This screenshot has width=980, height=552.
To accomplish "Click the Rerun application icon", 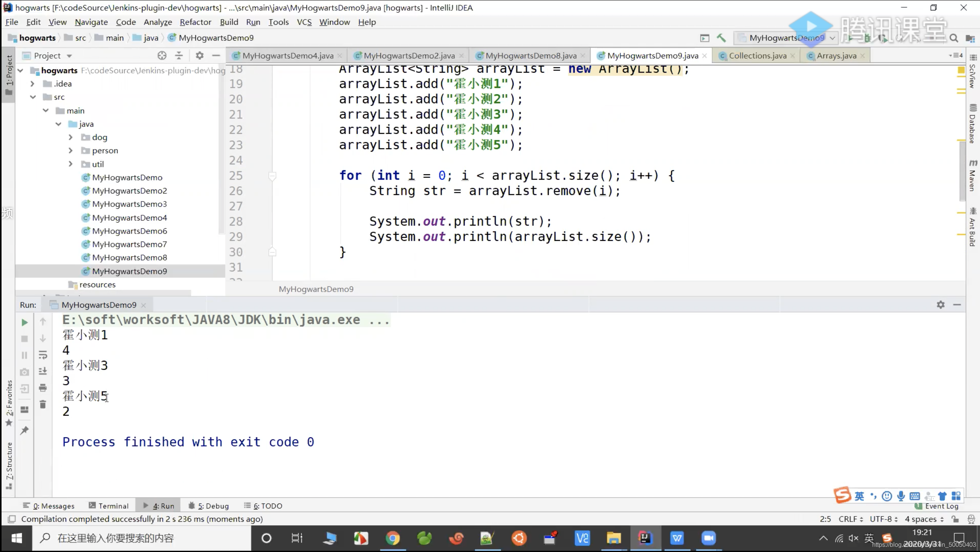I will 24,320.
